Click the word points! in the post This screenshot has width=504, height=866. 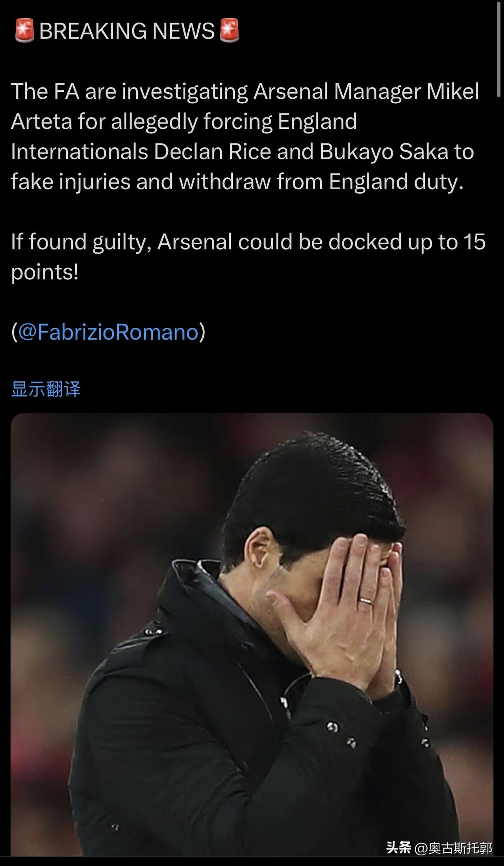45,272
